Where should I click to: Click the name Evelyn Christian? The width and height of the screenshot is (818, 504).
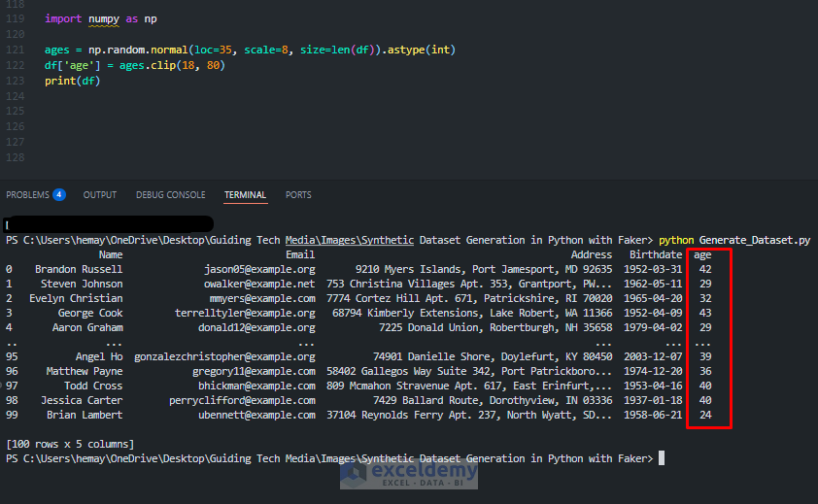coord(76,298)
